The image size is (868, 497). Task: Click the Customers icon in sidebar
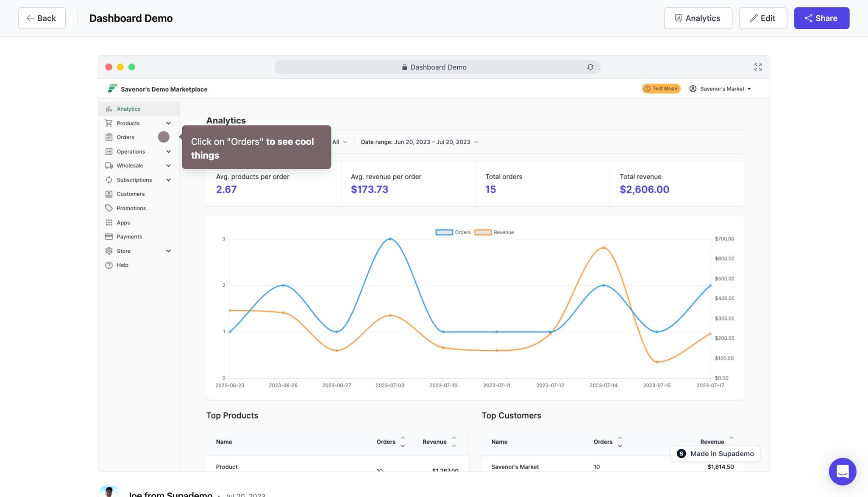[109, 194]
